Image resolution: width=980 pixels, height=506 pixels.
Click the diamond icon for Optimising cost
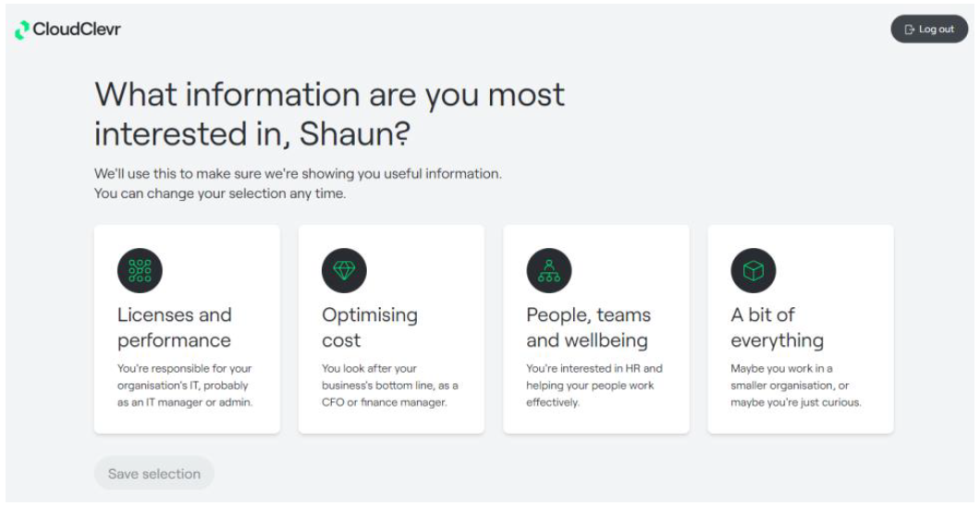pos(344,270)
